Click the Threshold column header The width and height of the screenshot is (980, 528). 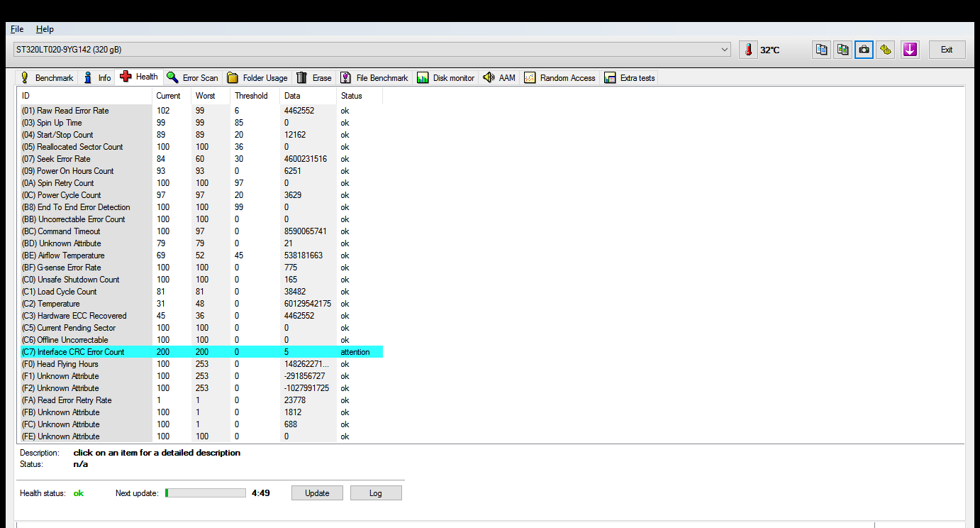pos(255,96)
